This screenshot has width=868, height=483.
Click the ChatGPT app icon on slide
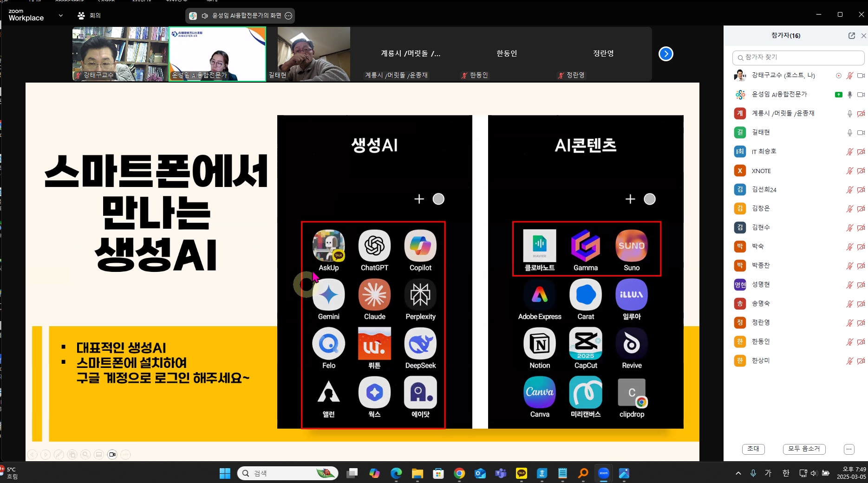pyautogui.click(x=374, y=246)
